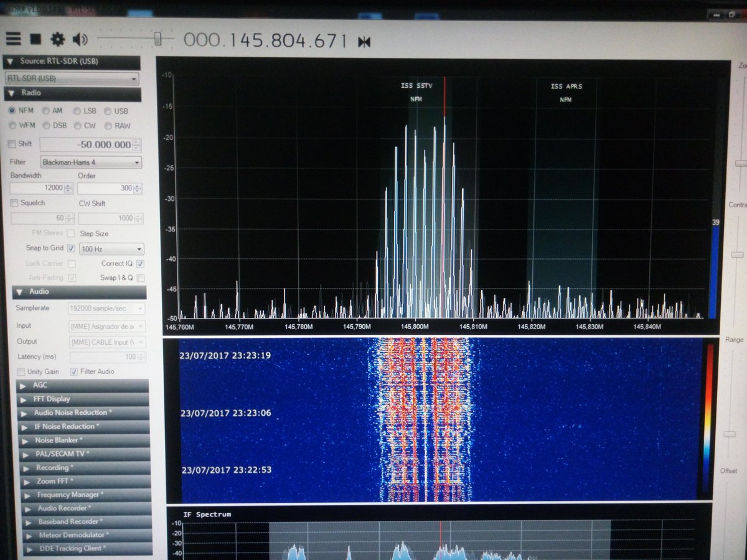Click the frequency display 000.145.804.671
Screen dimensions: 747x560
point(265,40)
